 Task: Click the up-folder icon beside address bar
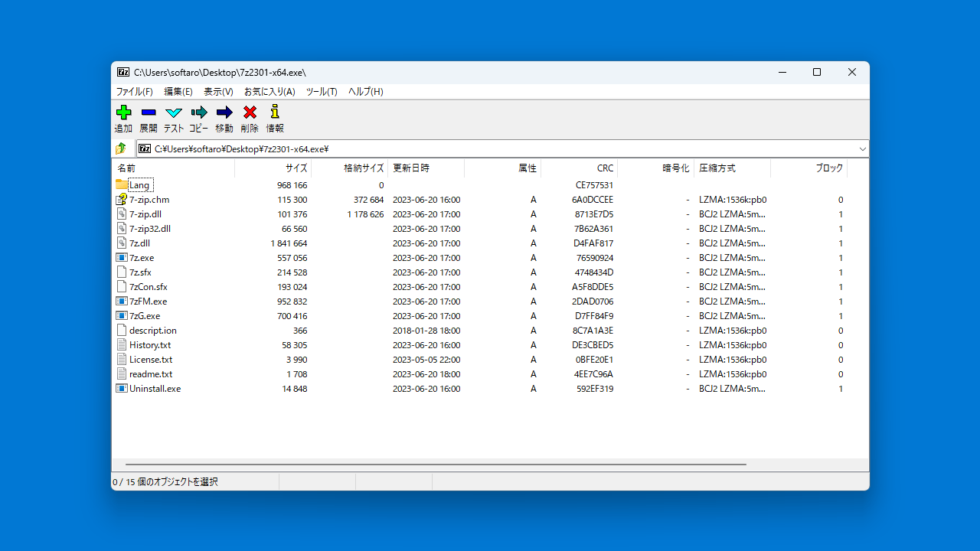pyautogui.click(x=121, y=148)
